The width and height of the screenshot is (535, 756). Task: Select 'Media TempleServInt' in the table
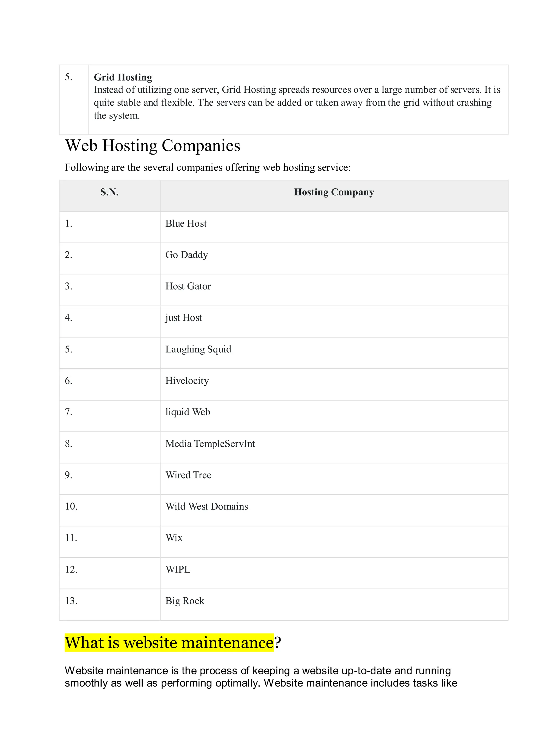pos(210,444)
